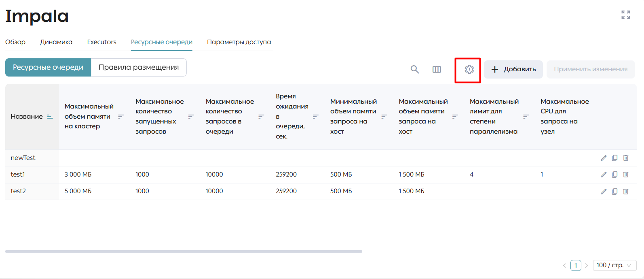Image resolution: width=644 pixels, height=279 pixels.
Task: Select page number 1
Action: (576, 266)
